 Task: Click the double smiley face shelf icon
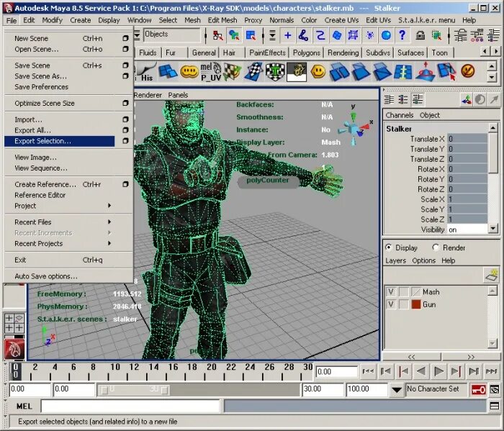[189, 72]
